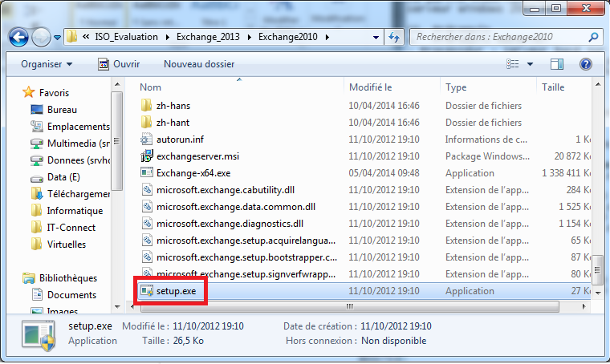This screenshot has height=364, width=610.
Task: Click the Exchange-x64.exe date 05/04/2014 09:48
Action: tap(384, 173)
